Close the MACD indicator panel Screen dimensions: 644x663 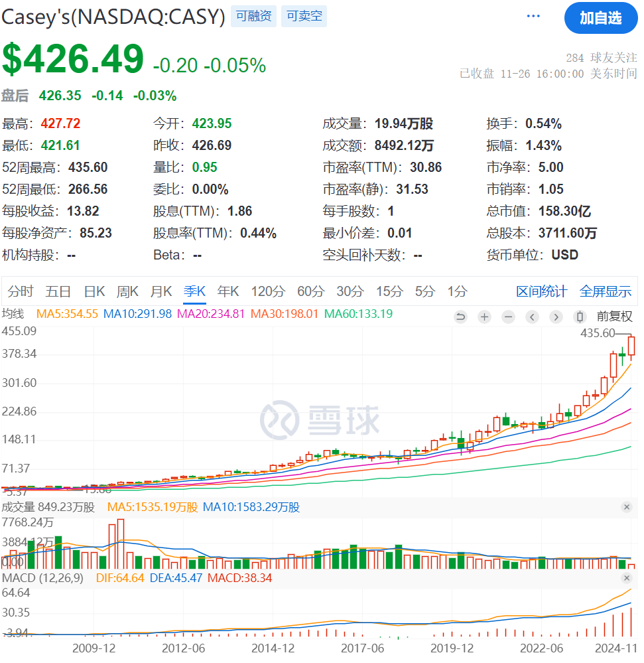coord(627,578)
